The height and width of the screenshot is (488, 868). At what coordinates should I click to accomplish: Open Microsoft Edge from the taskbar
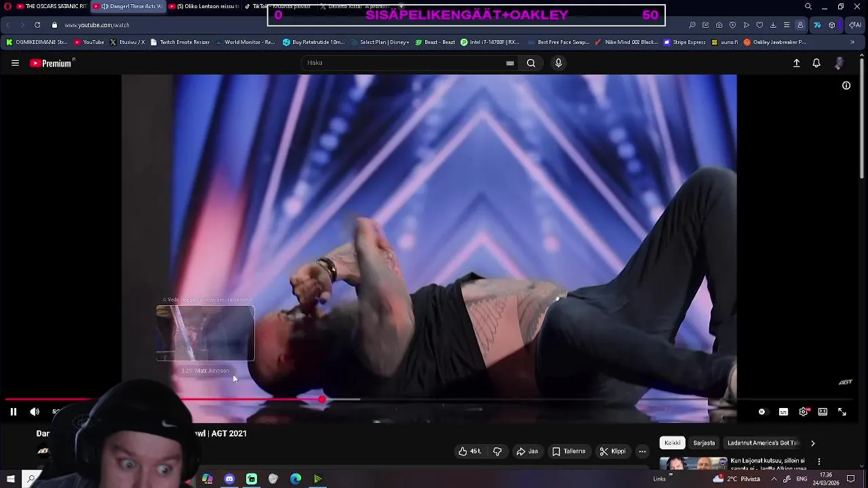pyautogui.click(x=296, y=479)
